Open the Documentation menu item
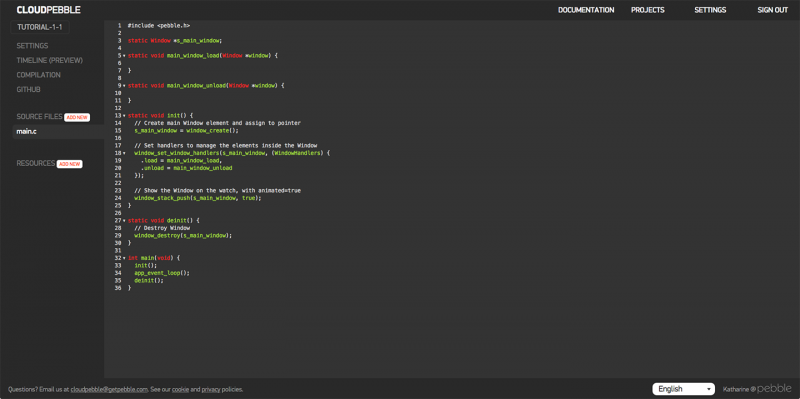Viewport: 800px width, 399px height. [x=586, y=10]
